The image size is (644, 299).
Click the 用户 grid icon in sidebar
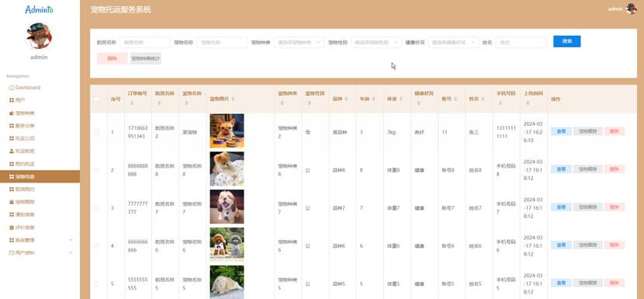(x=12, y=100)
